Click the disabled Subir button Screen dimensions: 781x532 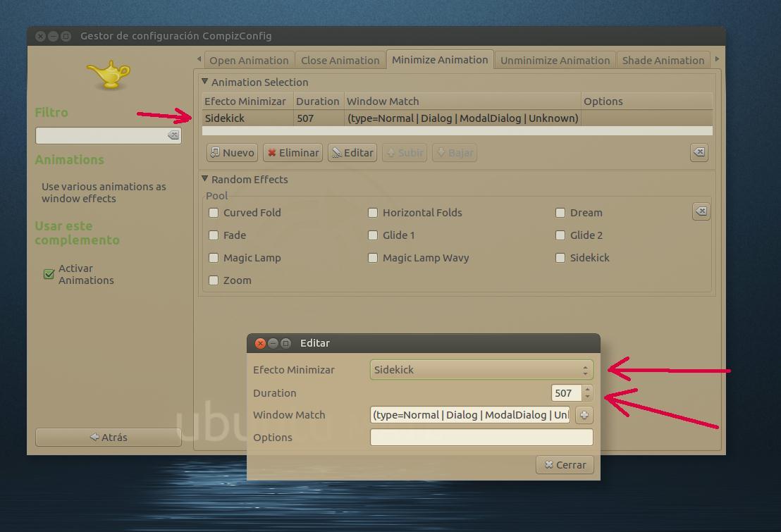405,152
